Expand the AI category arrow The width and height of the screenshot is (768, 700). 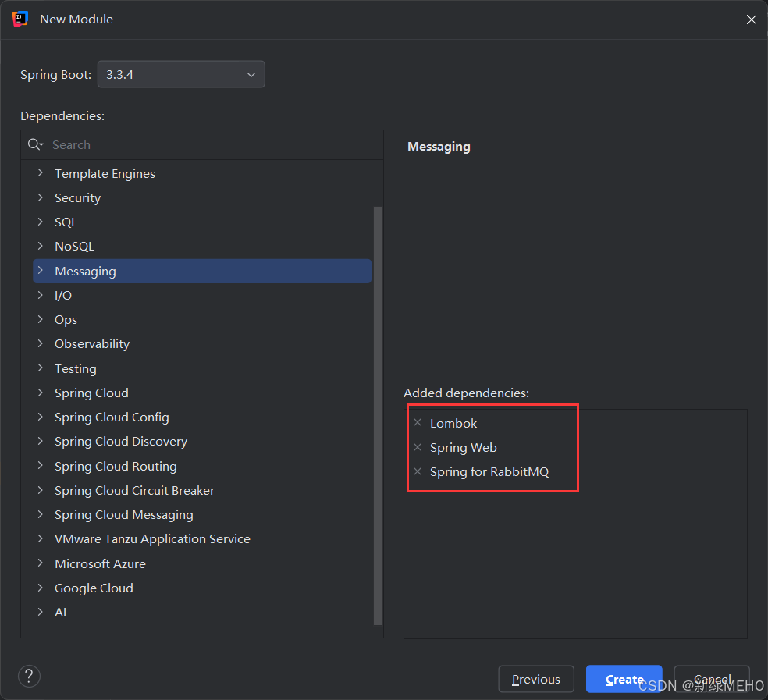click(41, 612)
